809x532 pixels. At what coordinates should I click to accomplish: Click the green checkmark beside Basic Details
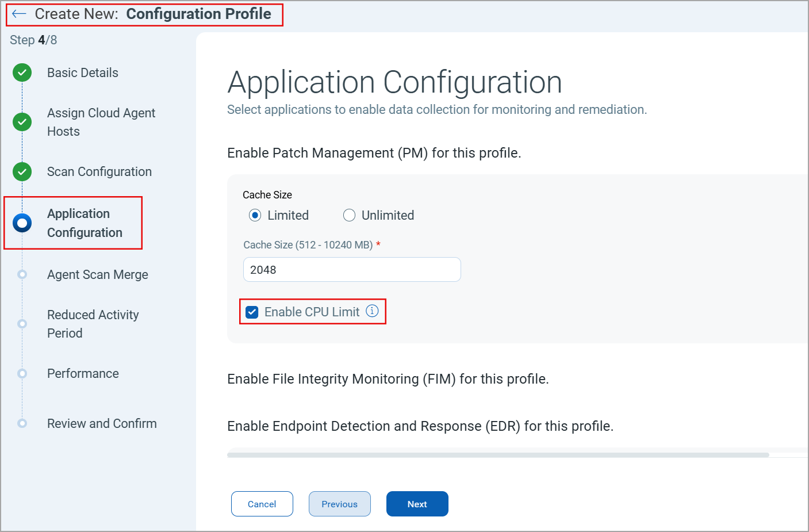pos(21,72)
